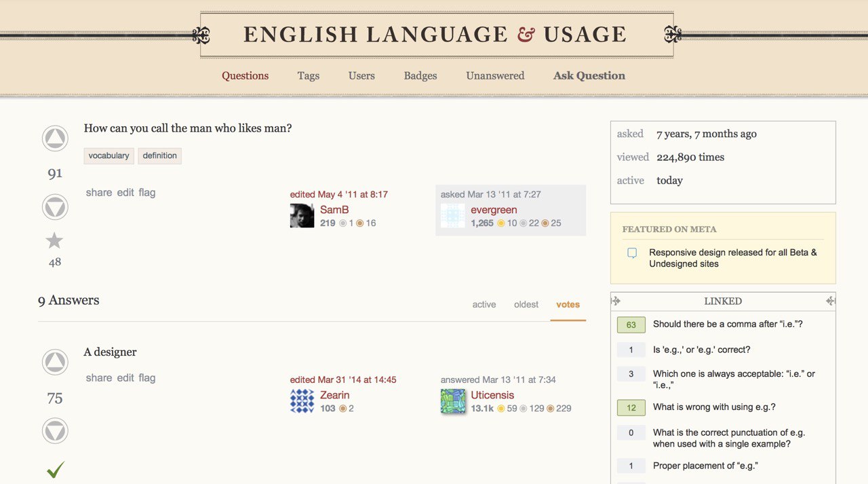
Task: Click the 'A designer' answer text
Action: click(x=110, y=352)
